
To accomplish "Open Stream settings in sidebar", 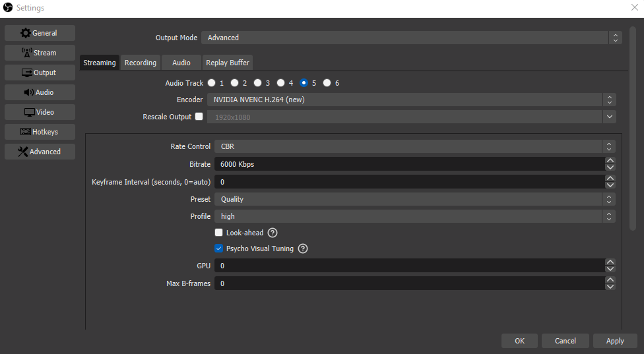I will [40, 53].
